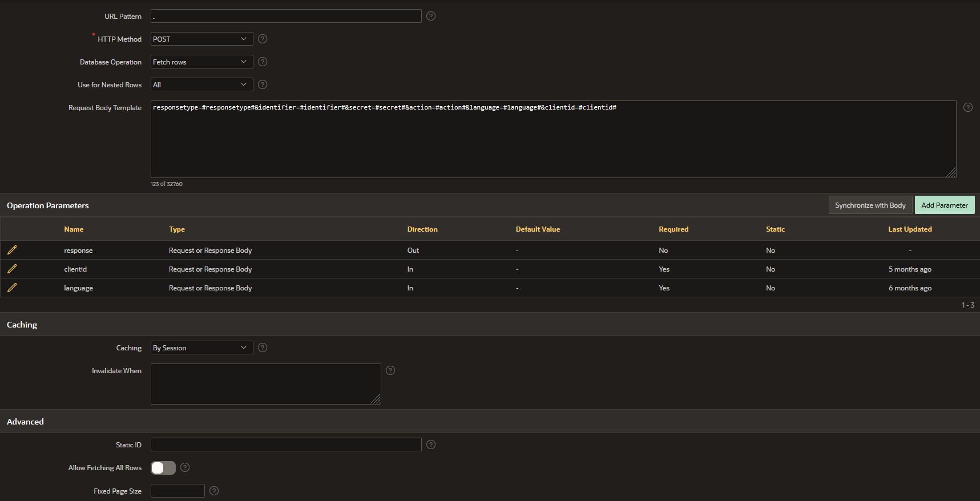The width and height of the screenshot is (980, 501).
Task: Sort by Default Value column header
Action: coord(538,229)
